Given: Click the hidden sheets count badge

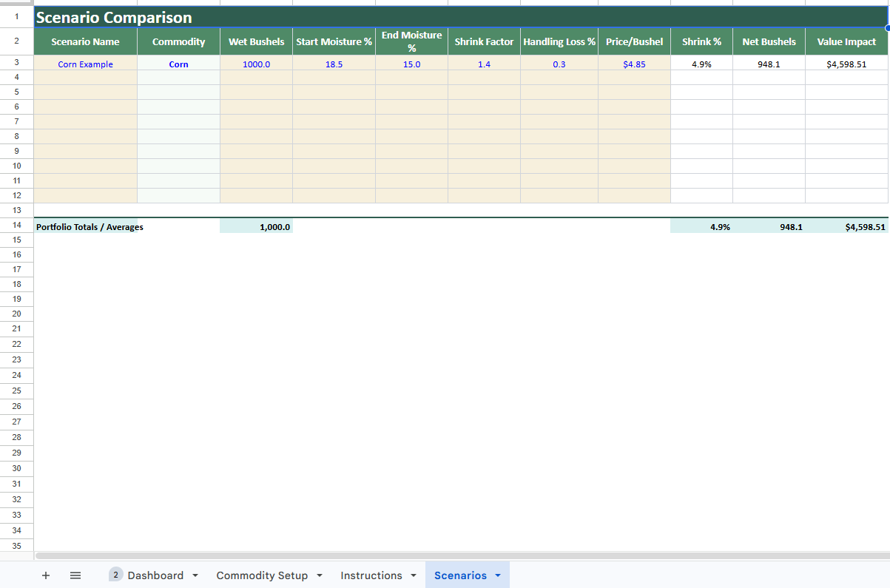Looking at the screenshot, I should pos(115,574).
